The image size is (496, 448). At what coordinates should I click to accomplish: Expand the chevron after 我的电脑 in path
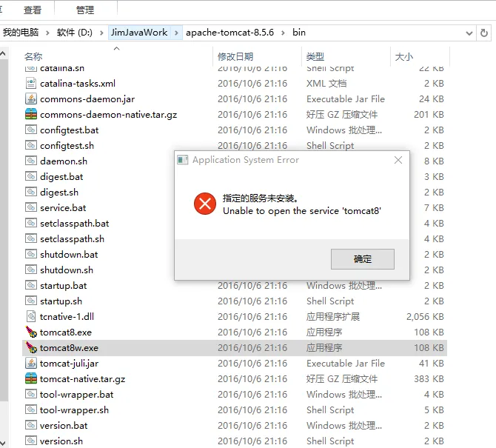coord(47,33)
